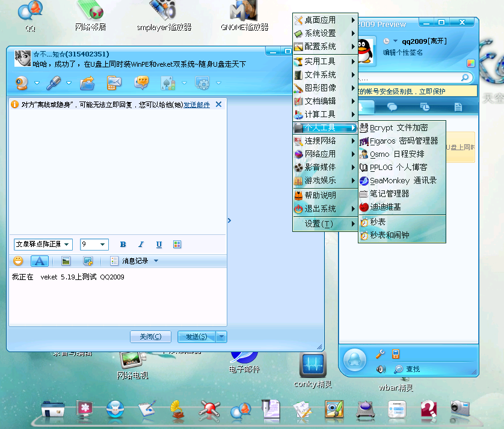
Task: Toggle italic text formatting
Action: 141,245
